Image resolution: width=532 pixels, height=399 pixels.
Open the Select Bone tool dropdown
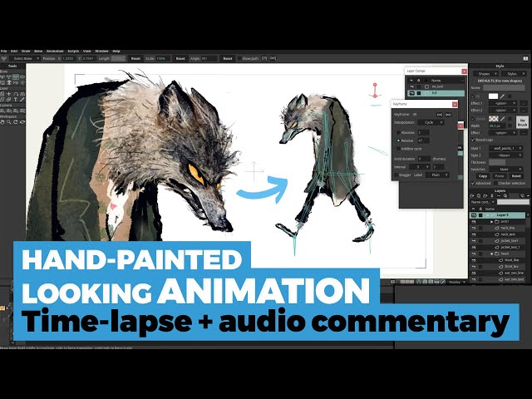click(26, 59)
